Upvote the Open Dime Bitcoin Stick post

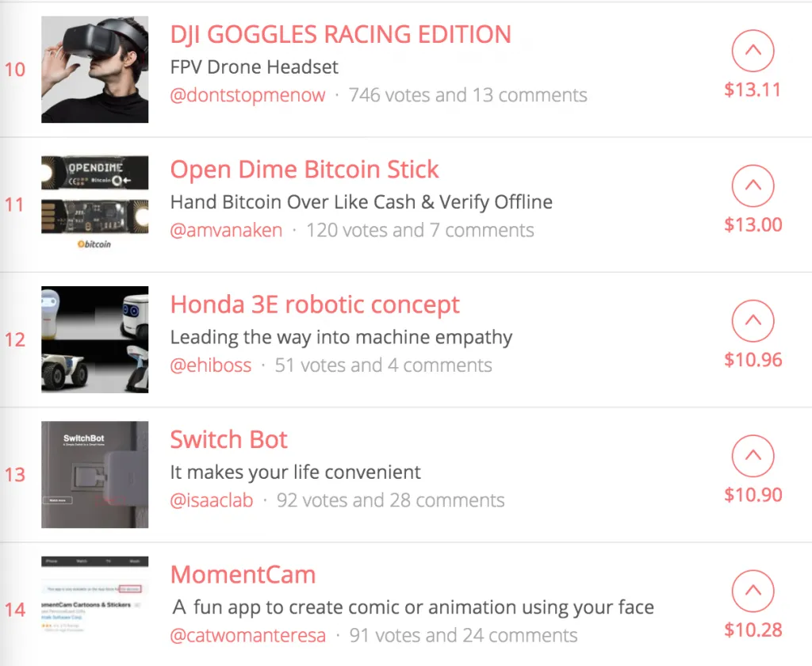753,186
